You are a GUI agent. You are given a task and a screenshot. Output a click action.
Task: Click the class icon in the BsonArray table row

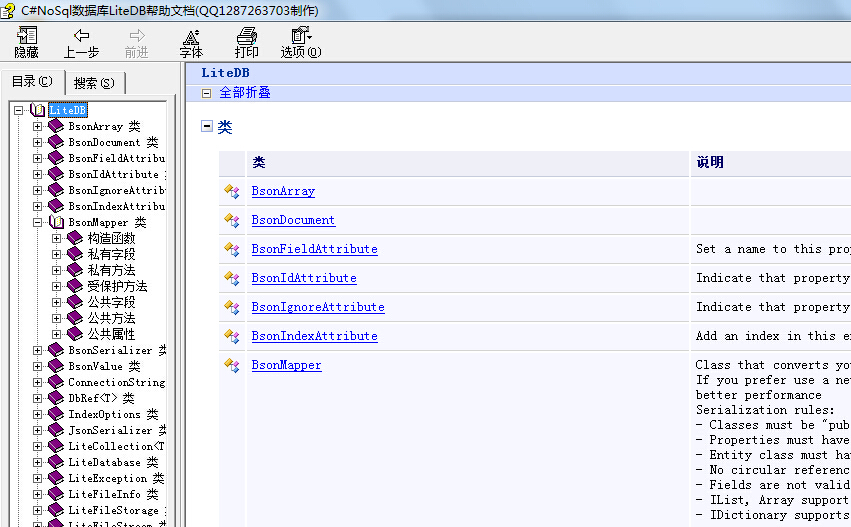tap(232, 191)
